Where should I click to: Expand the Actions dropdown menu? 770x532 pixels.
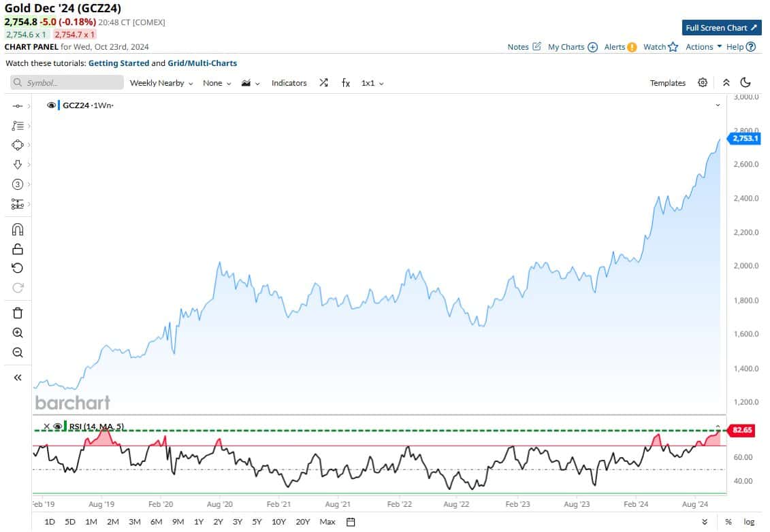[x=701, y=47]
